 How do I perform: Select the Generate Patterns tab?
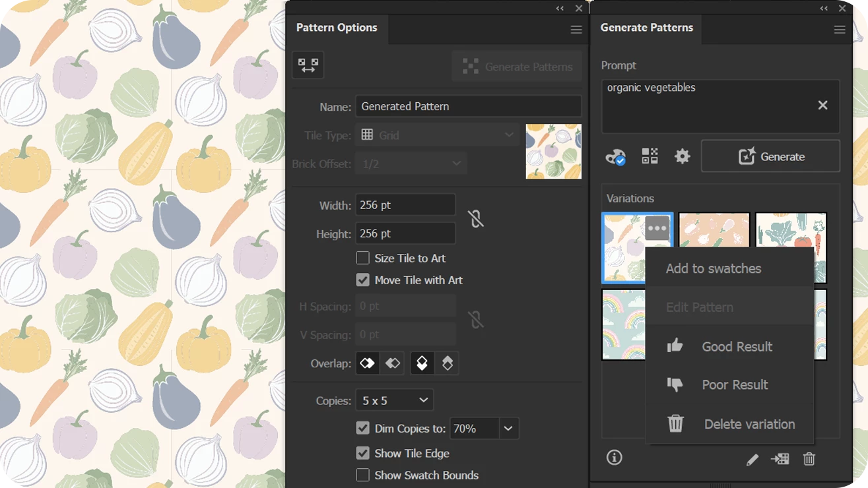click(647, 28)
